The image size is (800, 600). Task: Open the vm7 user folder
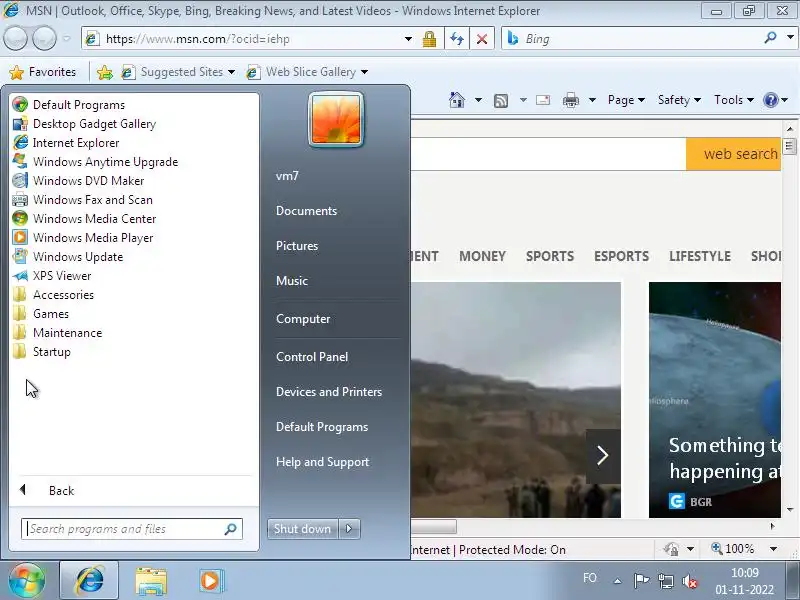click(287, 176)
